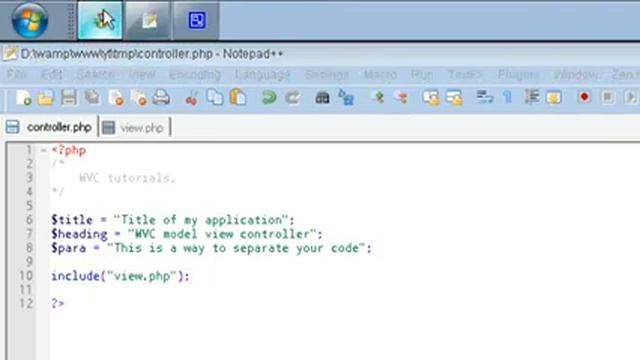Save the current file via floppy icon
This screenshot has width=640, height=360.
pyautogui.click(x=69, y=98)
